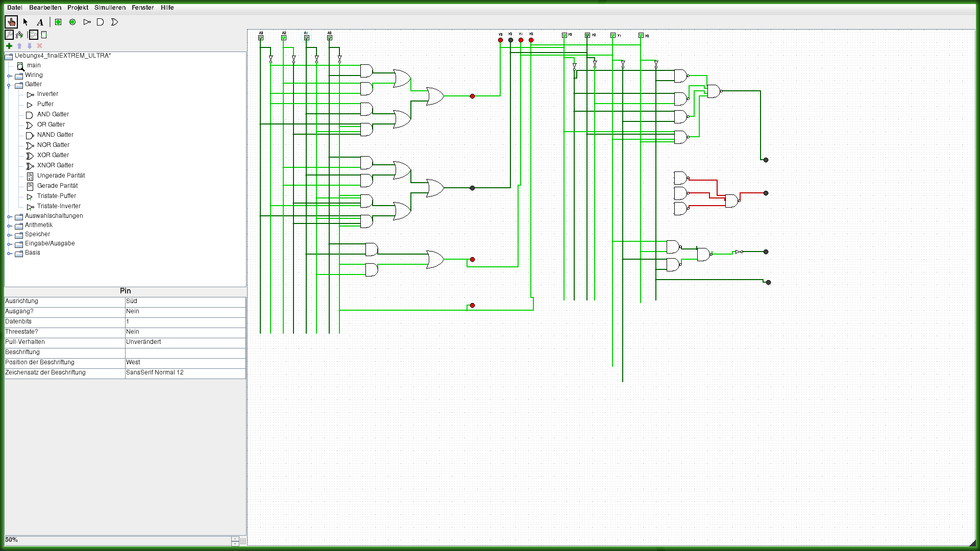980x551 pixels.
Task: Select XOR Gatter in the tree
Action: click(x=53, y=155)
